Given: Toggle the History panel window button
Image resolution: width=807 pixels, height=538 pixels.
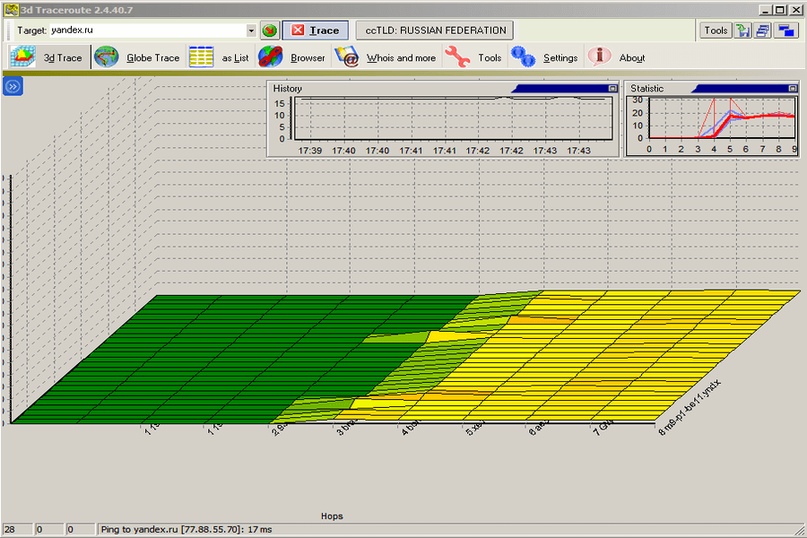Looking at the screenshot, I should coord(611,89).
